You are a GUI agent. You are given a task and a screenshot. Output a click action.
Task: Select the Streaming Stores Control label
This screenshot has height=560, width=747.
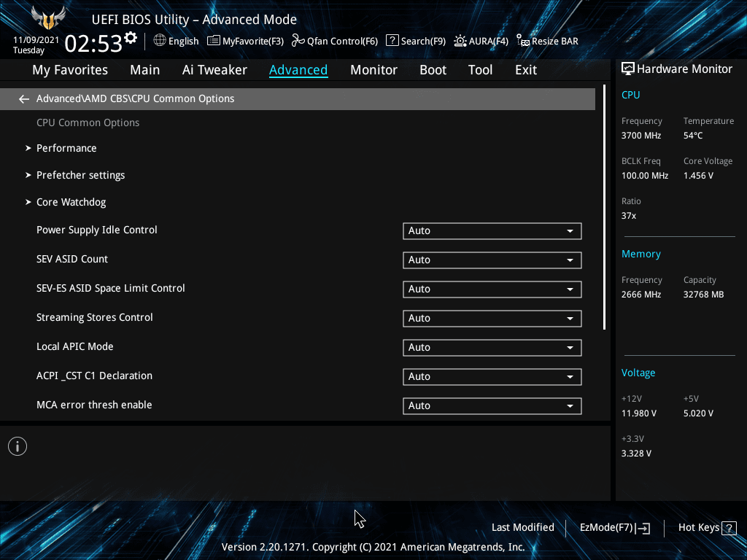94,318
